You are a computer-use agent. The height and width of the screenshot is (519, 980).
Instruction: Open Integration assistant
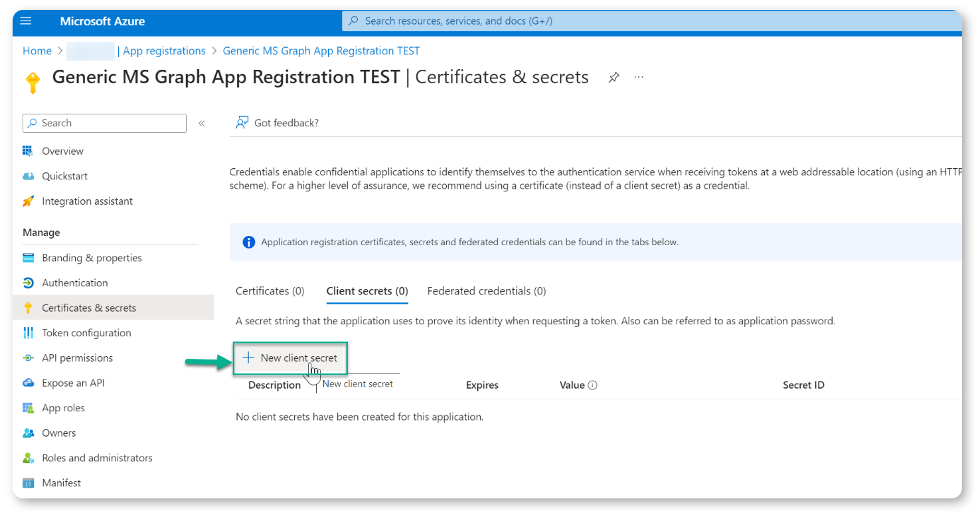click(x=87, y=201)
